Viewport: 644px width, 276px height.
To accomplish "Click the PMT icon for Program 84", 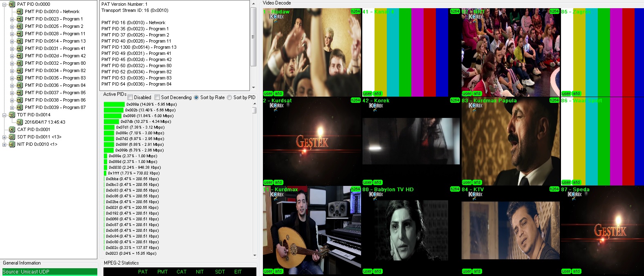I will pos(19,85).
